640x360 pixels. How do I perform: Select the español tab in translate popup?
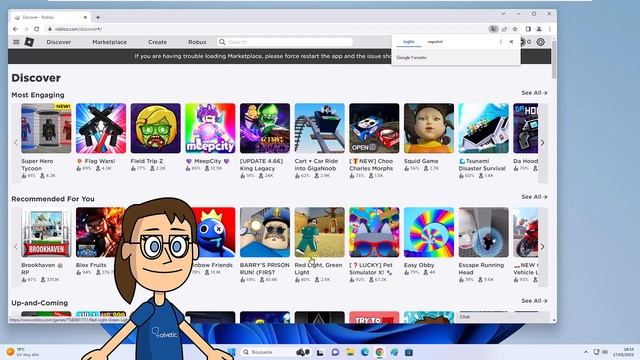point(435,42)
